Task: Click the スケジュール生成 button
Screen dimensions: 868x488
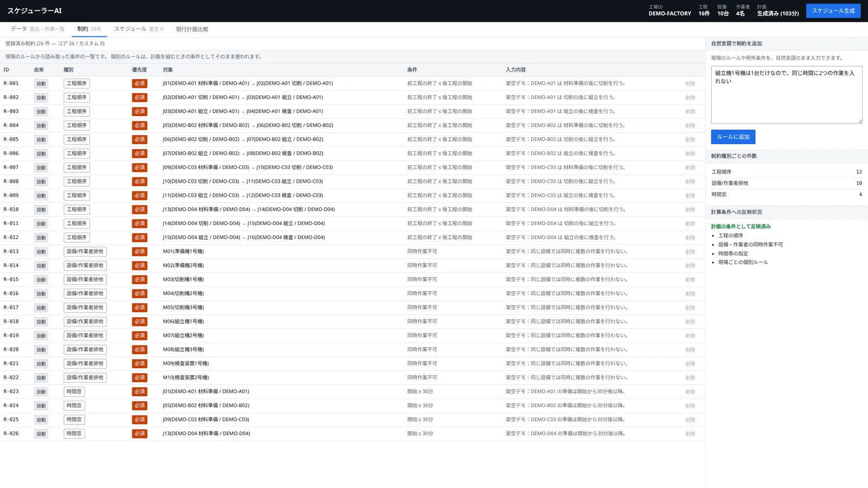Action: [x=833, y=11]
